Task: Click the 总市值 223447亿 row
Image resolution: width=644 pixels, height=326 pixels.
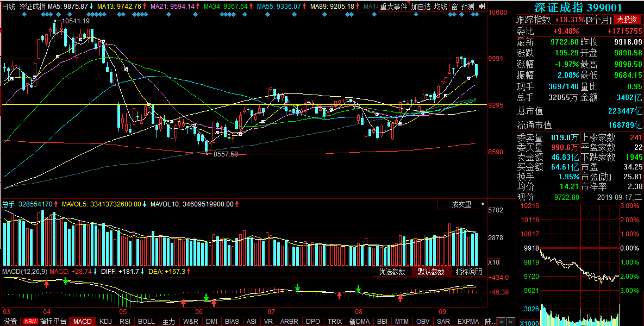Action: (579, 111)
